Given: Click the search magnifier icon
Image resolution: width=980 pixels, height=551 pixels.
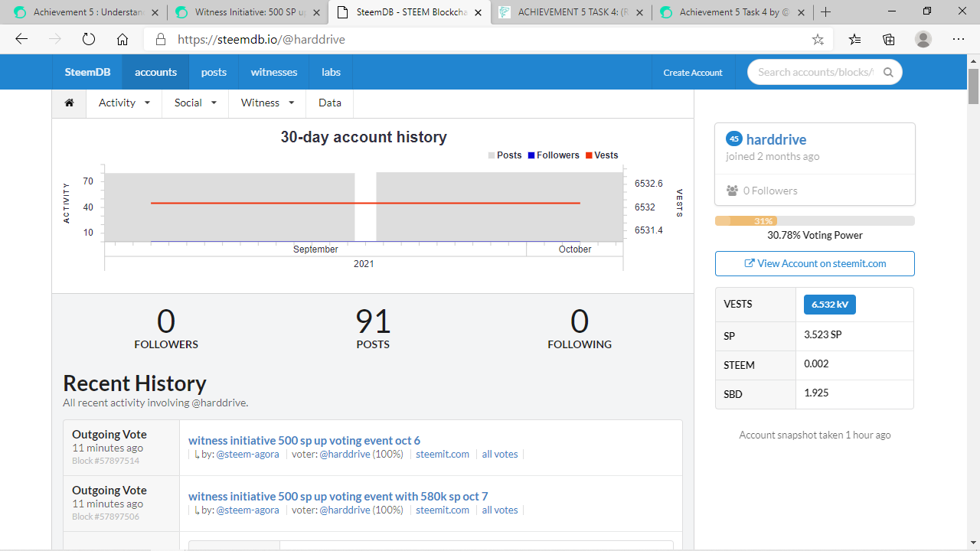Looking at the screenshot, I should [888, 73].
